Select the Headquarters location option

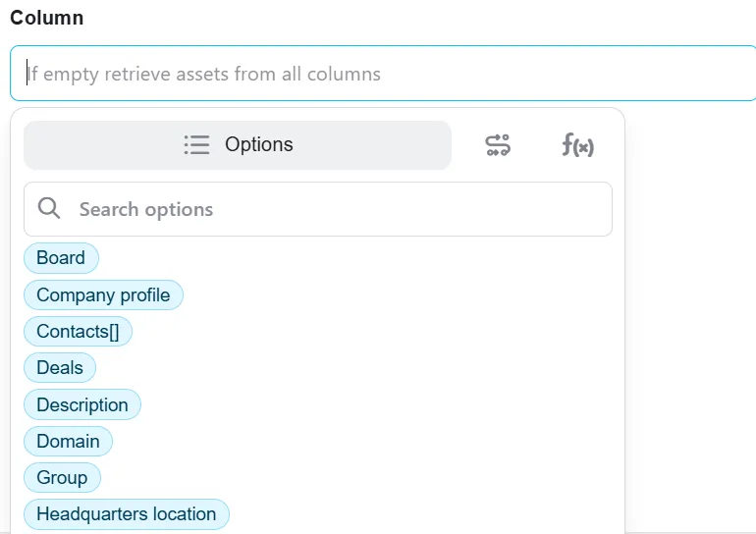click(x=127, y=514)
